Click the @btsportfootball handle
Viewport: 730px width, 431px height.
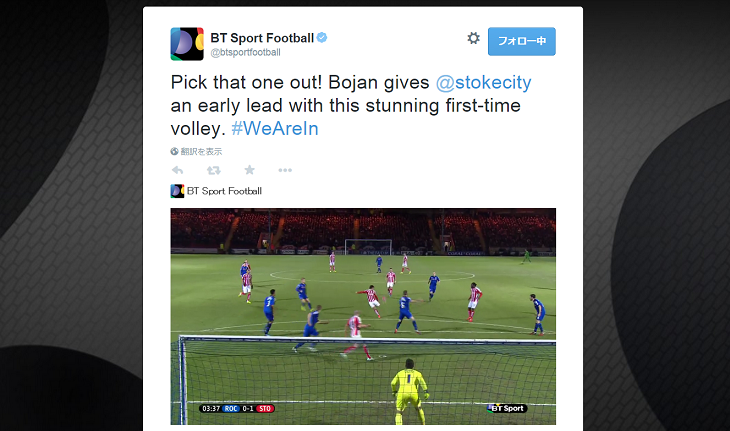245,53
